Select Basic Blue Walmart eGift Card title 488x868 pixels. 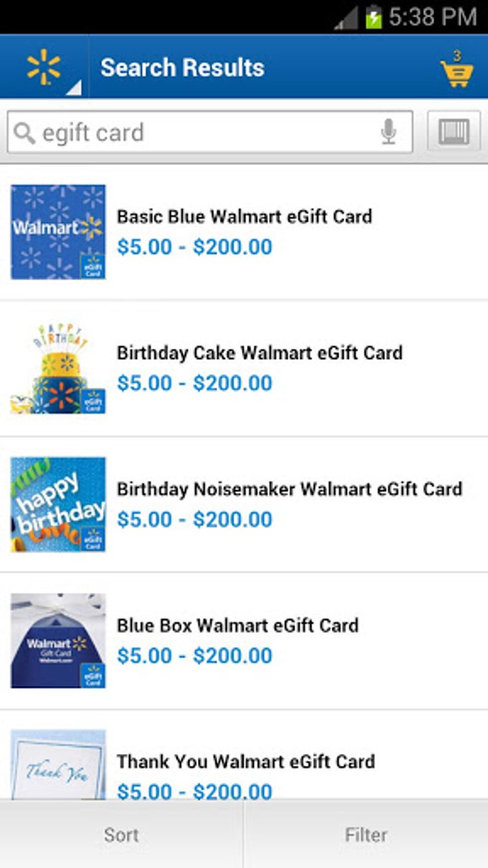pos(244,216)
